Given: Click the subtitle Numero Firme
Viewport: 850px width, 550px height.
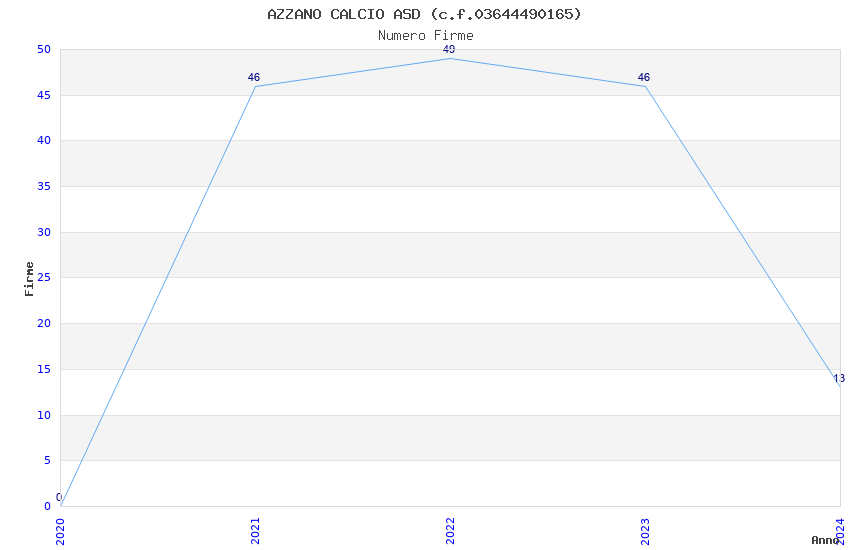Looking at the screenshot, I should tap(426, 36).
